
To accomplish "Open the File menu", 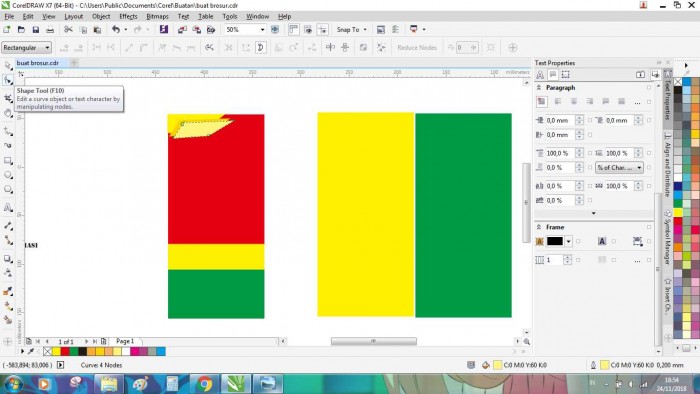I will (x=9, y=17).
